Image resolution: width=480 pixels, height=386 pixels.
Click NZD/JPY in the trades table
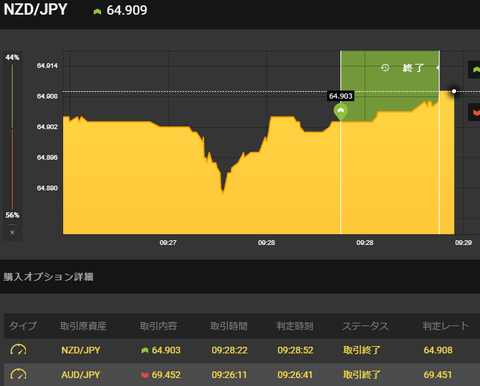(81, 350)
